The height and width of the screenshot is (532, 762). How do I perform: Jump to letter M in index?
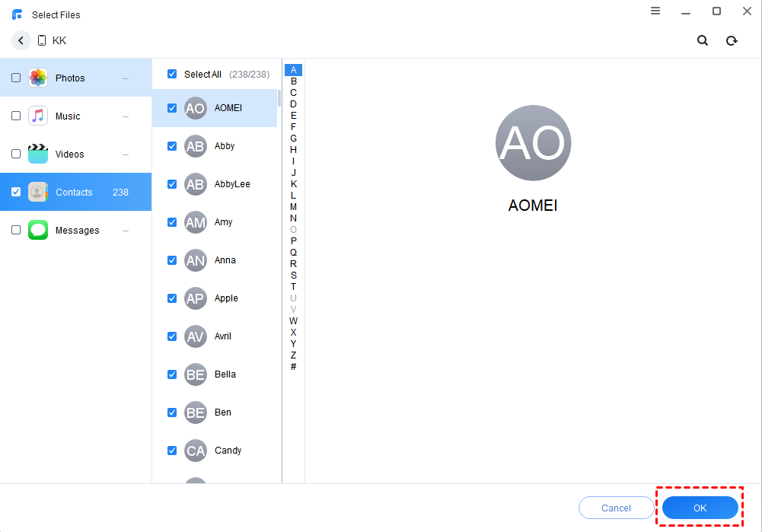click(x=293, y=207)
